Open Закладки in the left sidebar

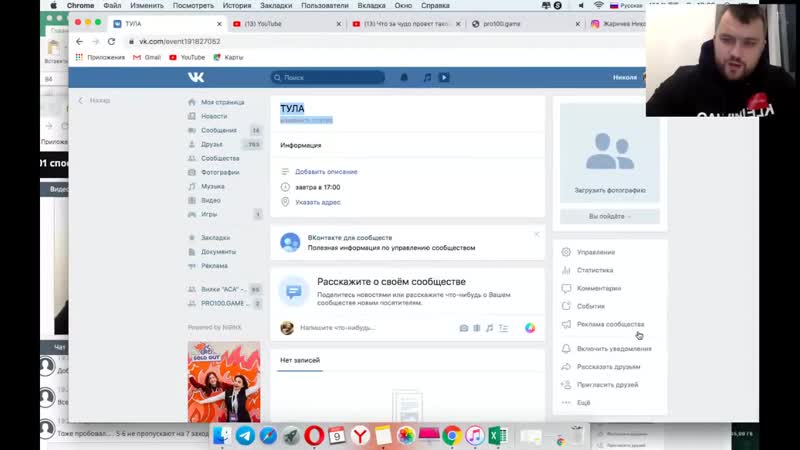215,238
